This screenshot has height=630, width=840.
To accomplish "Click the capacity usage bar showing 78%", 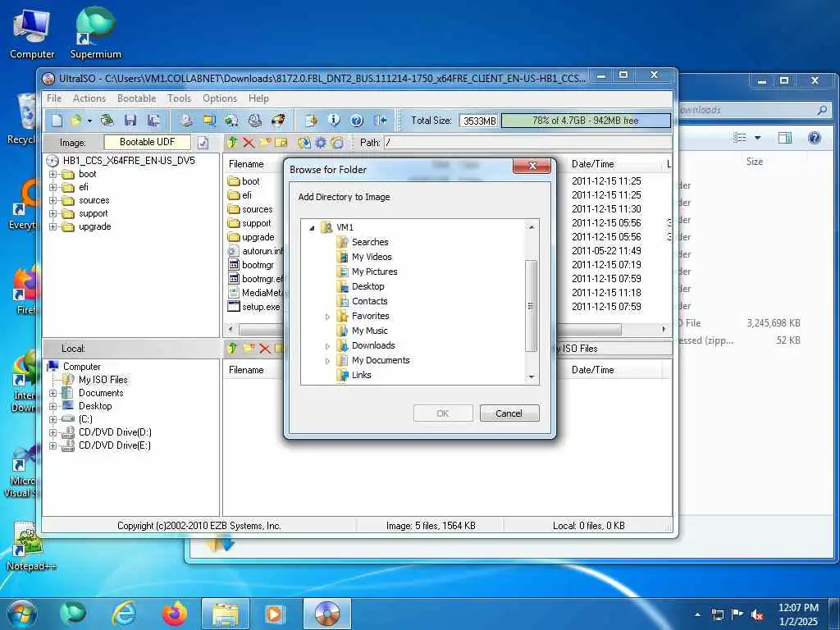I will pyautogui.click(x=586, y=121).
